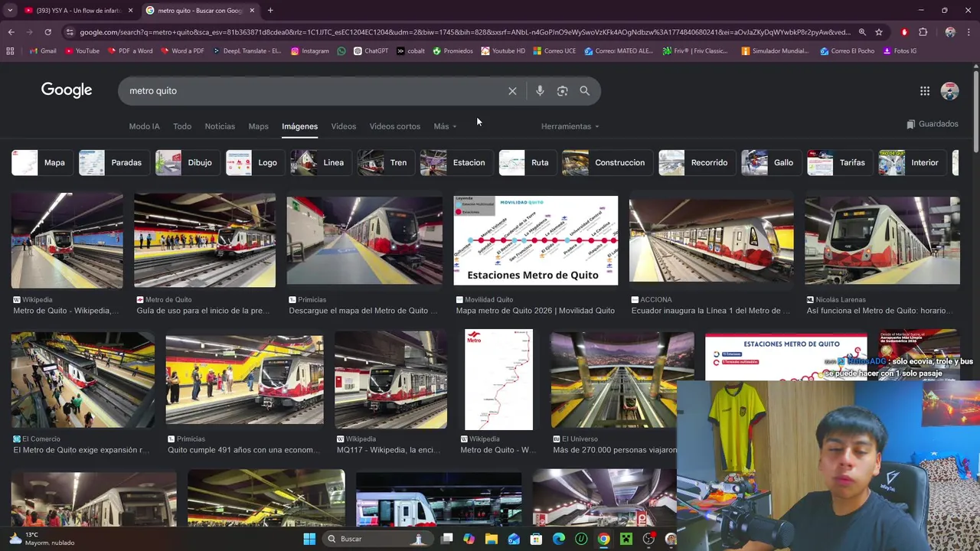
Task: Open File Explorer from the taskbar
Action: (491, 539)
